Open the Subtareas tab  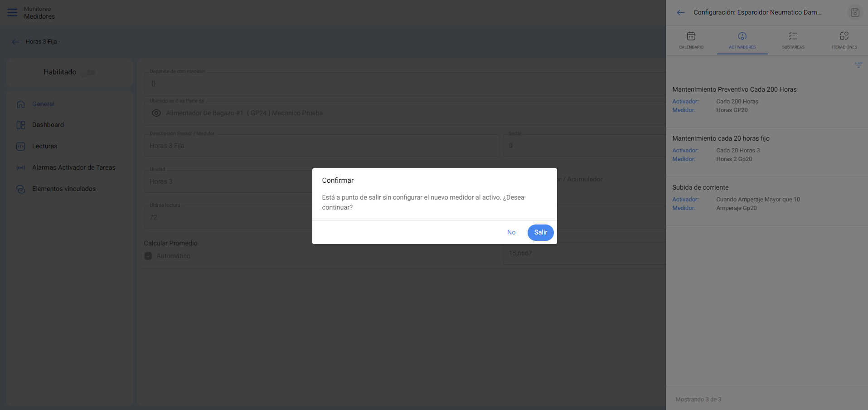coord(793,40)
